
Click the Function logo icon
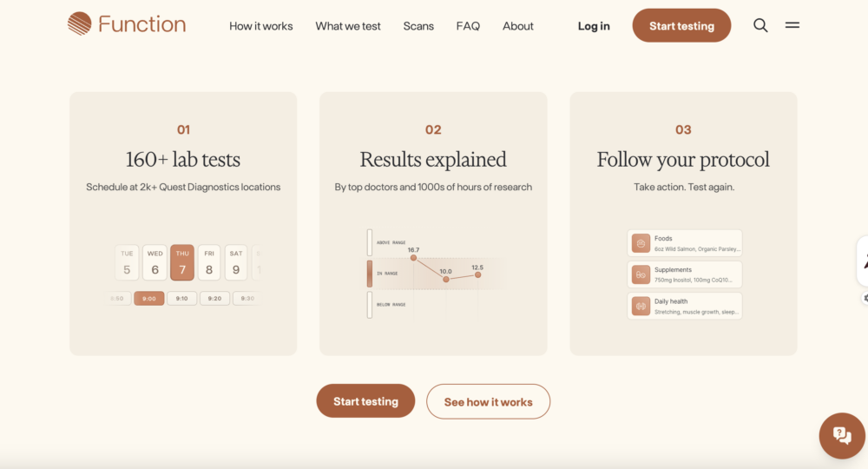79,24
